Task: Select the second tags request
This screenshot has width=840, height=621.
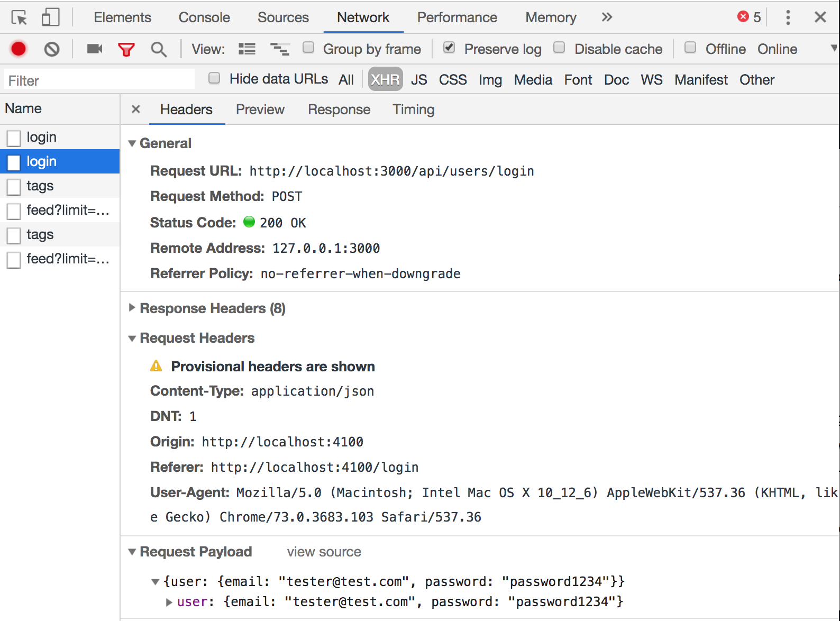Action: tap(60, 234)
